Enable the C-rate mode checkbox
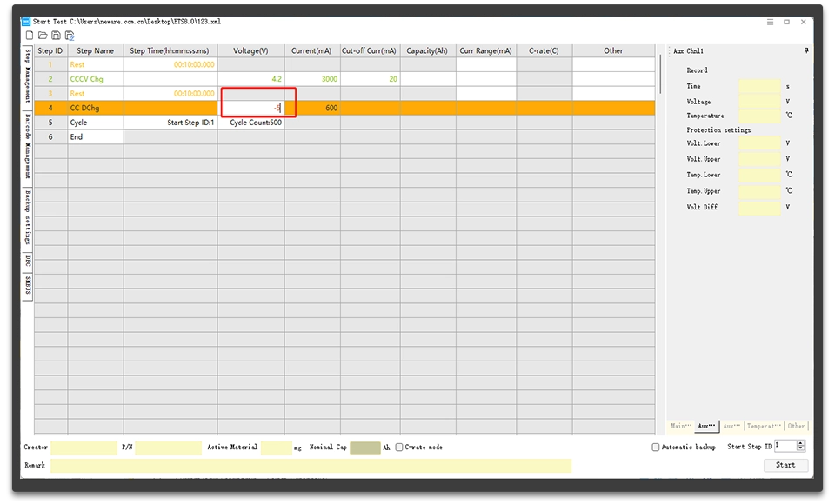 (x=399, y=447)
